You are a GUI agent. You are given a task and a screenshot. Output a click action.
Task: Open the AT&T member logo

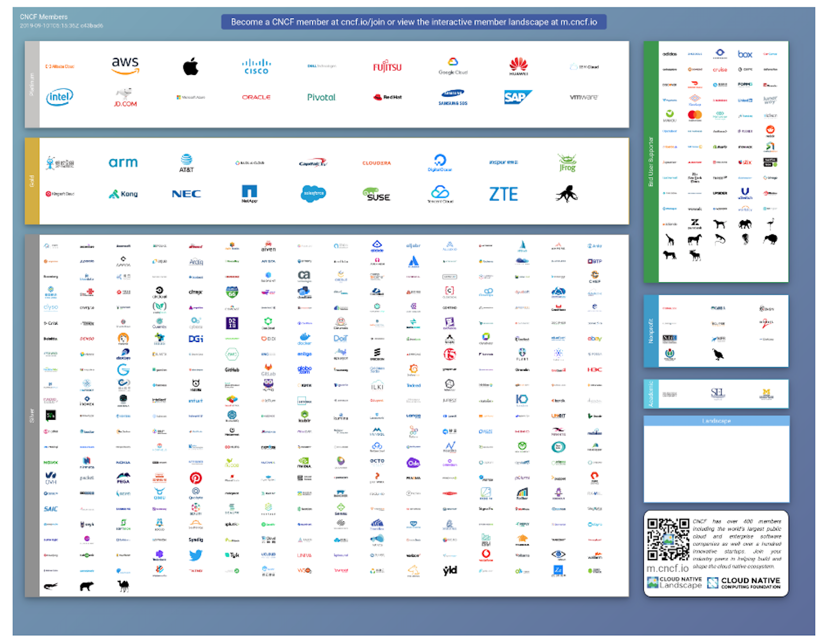pos(186,163)
